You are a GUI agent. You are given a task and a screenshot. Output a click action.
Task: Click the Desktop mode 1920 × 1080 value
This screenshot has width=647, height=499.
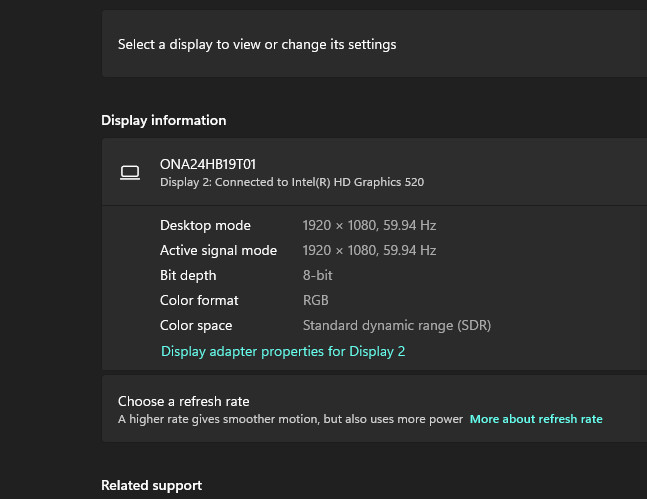(x=369, y=225)
